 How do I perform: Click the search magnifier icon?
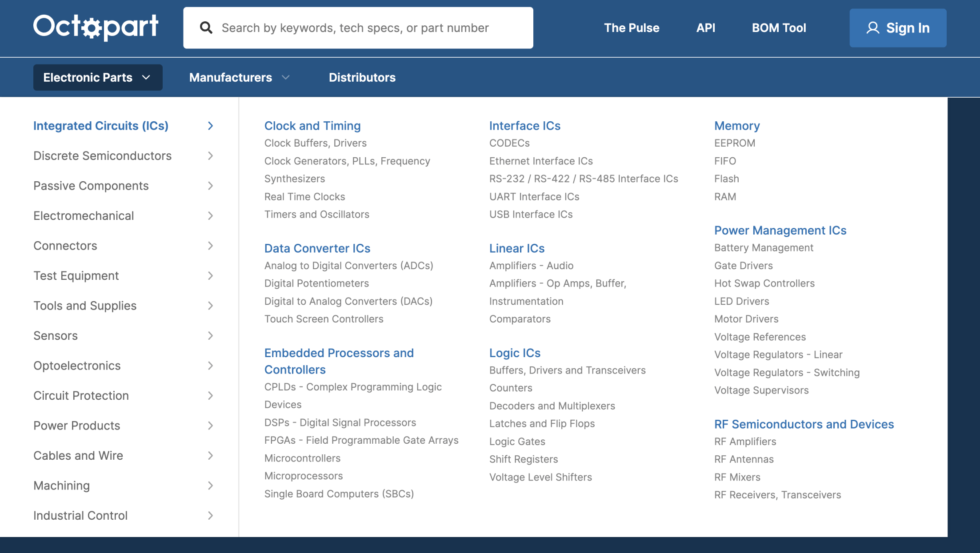(x=206, y=28)
